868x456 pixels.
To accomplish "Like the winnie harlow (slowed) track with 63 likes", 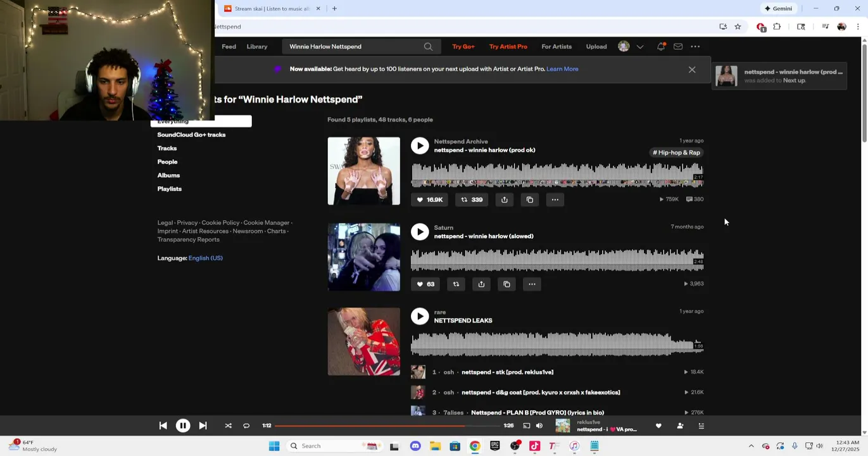I will [x=425, y=284].
